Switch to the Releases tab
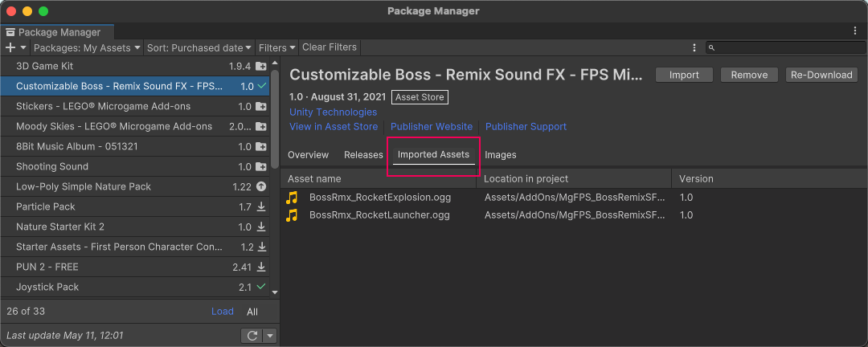The width and height of the screenshot is (868, 347). click(364, 155)
